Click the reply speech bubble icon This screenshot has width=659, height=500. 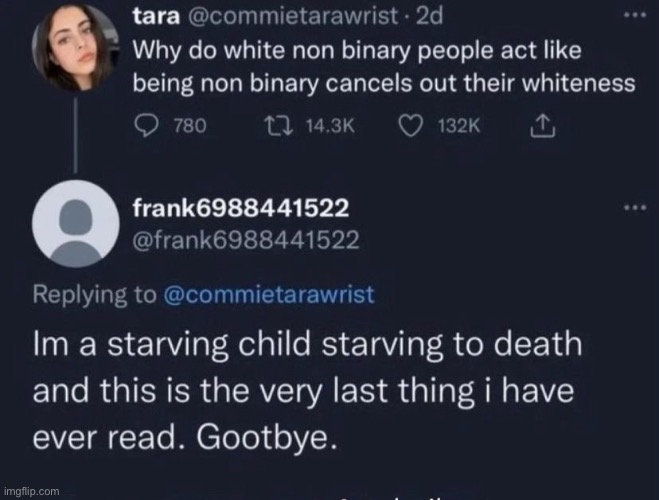click(146, 125)
